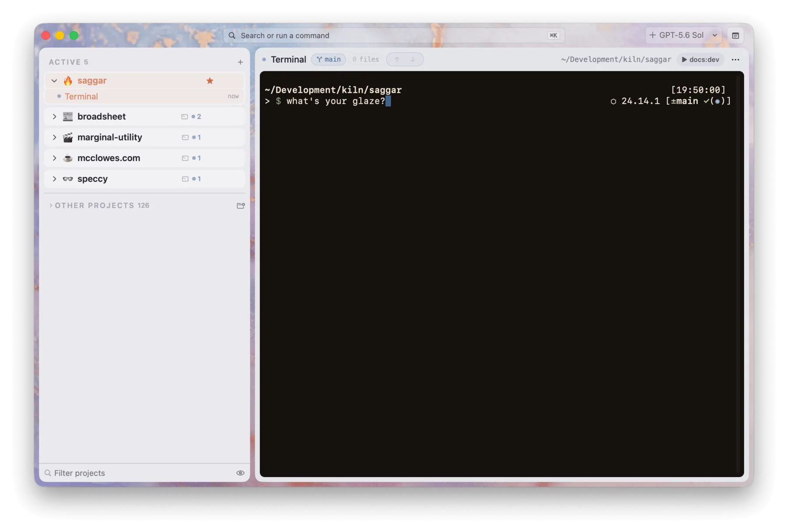
Task: Click the ~/Development/kiln/saggar path in header
Action: pos(616,60)
